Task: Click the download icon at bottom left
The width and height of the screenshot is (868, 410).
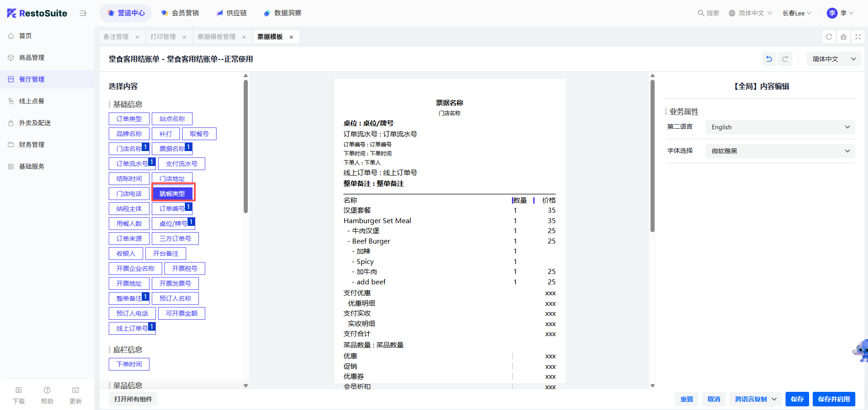Action: (x=19, y=390)
